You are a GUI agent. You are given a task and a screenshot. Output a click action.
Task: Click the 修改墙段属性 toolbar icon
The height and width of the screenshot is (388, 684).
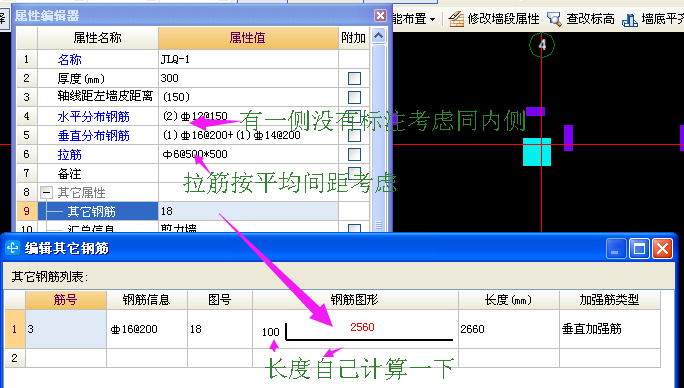(456, 19)
